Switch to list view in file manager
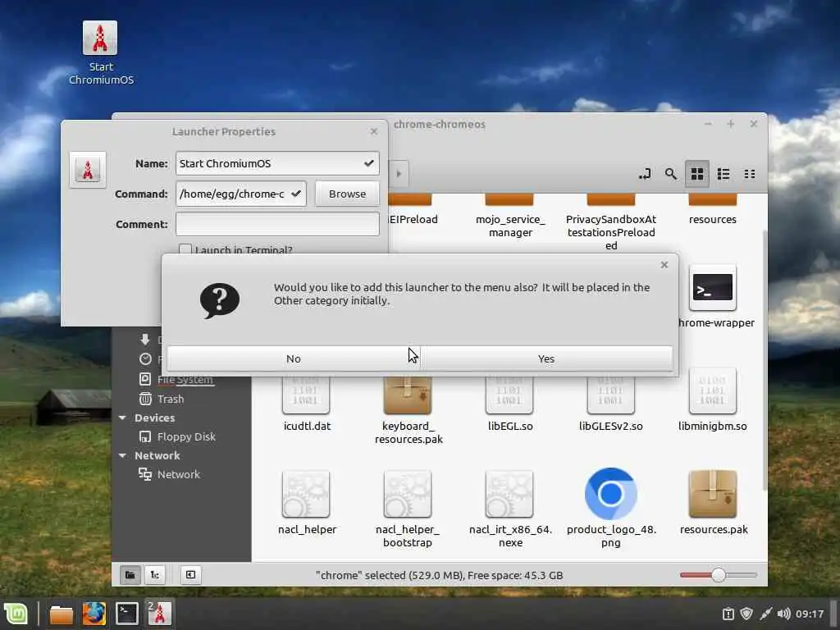 (724, 174)
